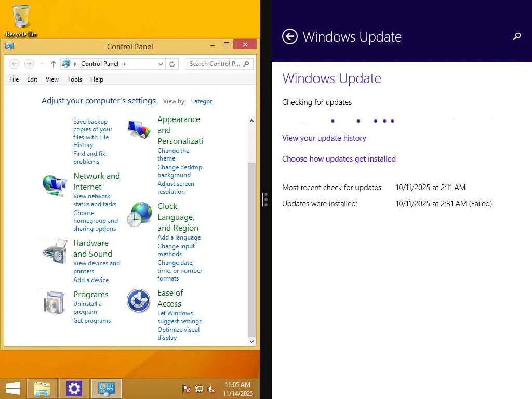Click Change desktop background link

coord(180,171)
